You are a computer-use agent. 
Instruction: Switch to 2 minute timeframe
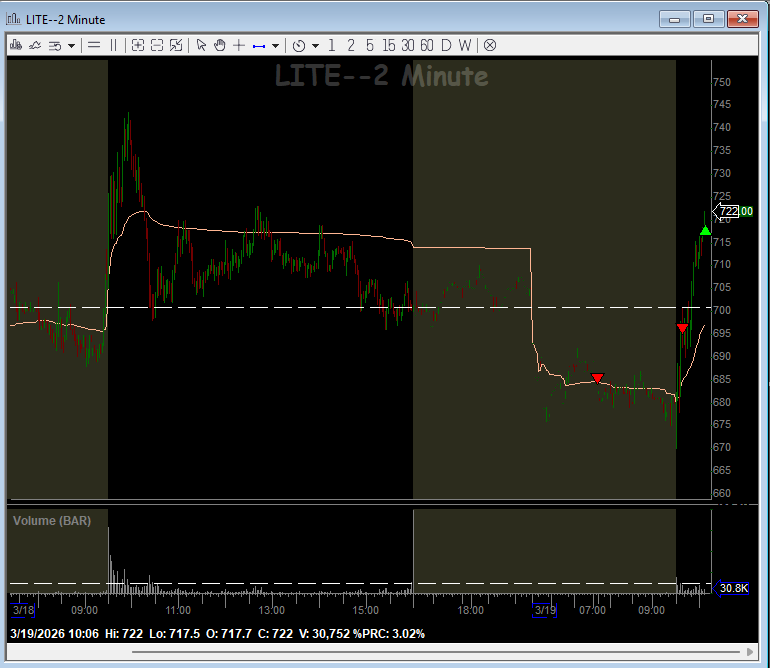pyautogui.click(x=351, y=46)
